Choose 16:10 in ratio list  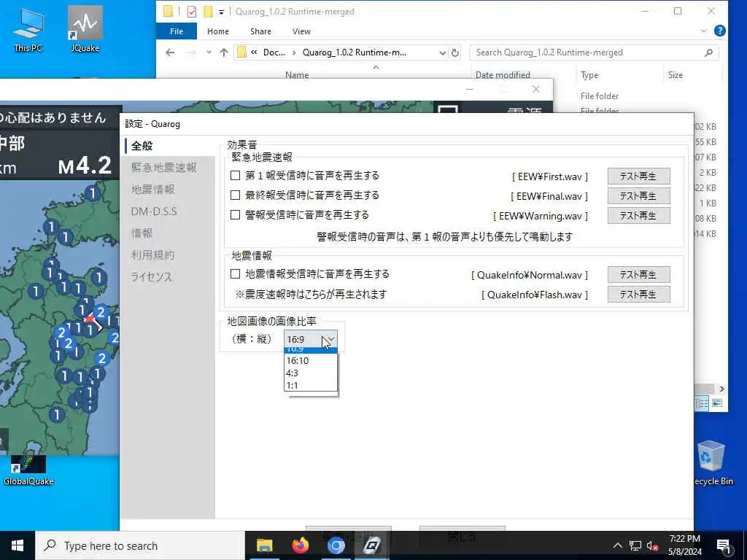pos(311,360)
